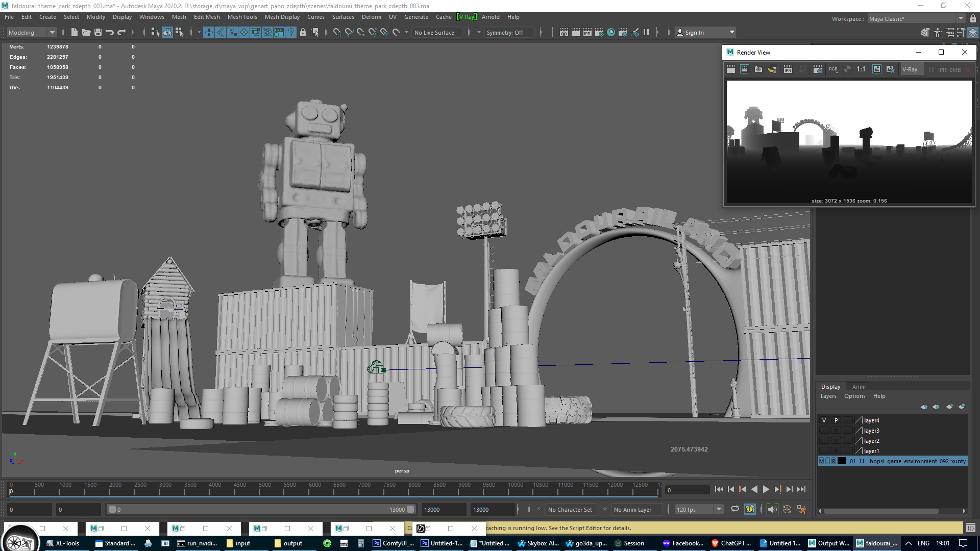Toggle visibility V box for layer4
The width and height of the screenshot is (980, 551).
click(823, 420)
